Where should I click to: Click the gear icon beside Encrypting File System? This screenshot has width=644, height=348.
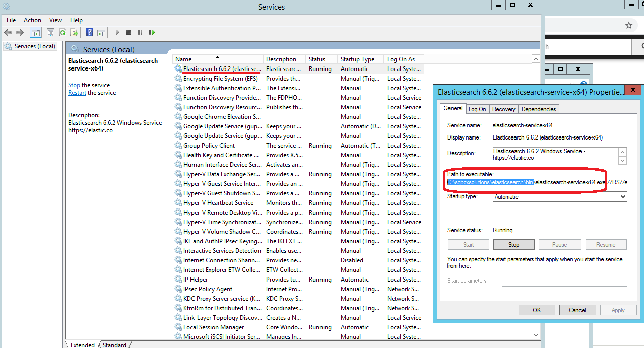pyautogui.click(x=178, y=78)
